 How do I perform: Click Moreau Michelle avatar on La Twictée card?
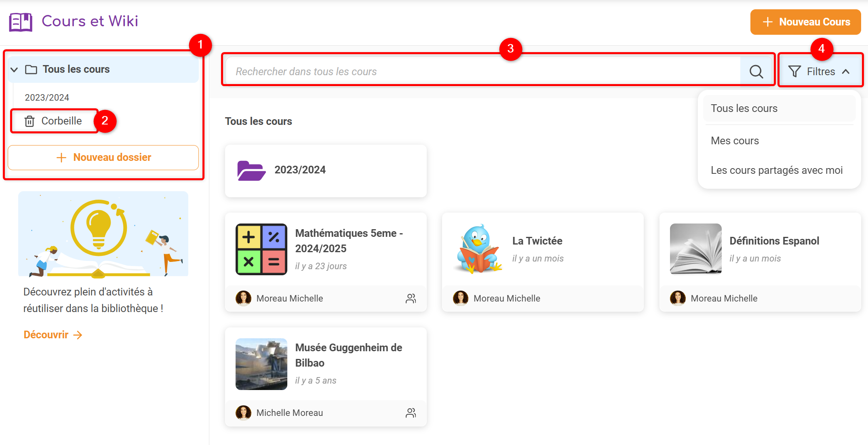[460, 298]
